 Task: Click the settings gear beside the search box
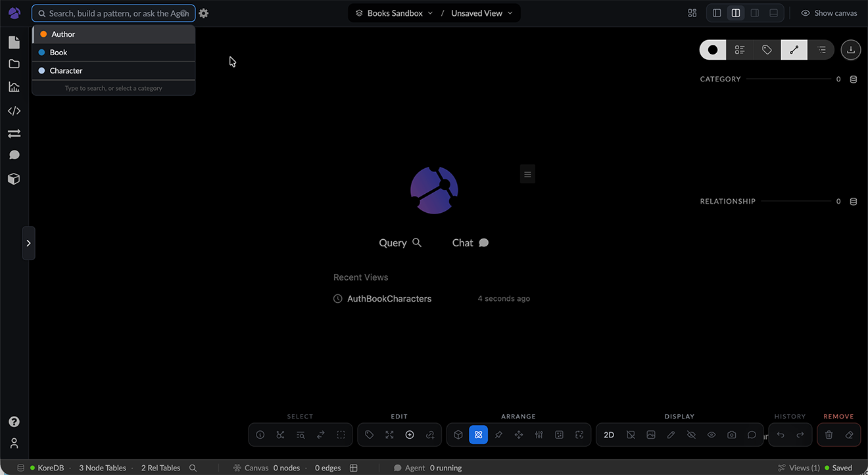(x=204, y=13)
